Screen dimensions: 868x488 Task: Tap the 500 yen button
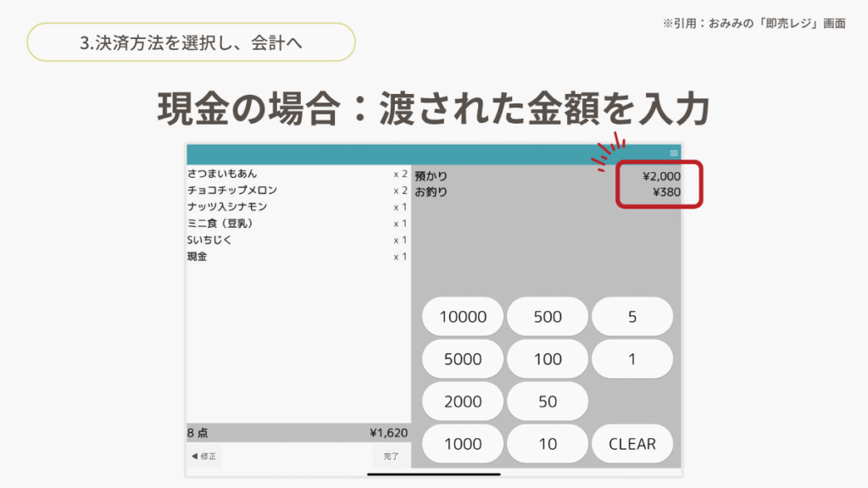pyautogui.click(x=548, y=317)
